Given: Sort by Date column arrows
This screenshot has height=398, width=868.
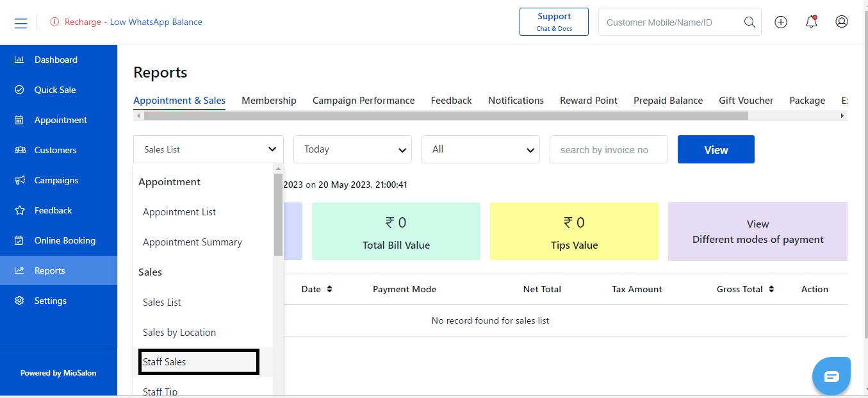Looking at the screenshot, I should [x=329, y=289].
